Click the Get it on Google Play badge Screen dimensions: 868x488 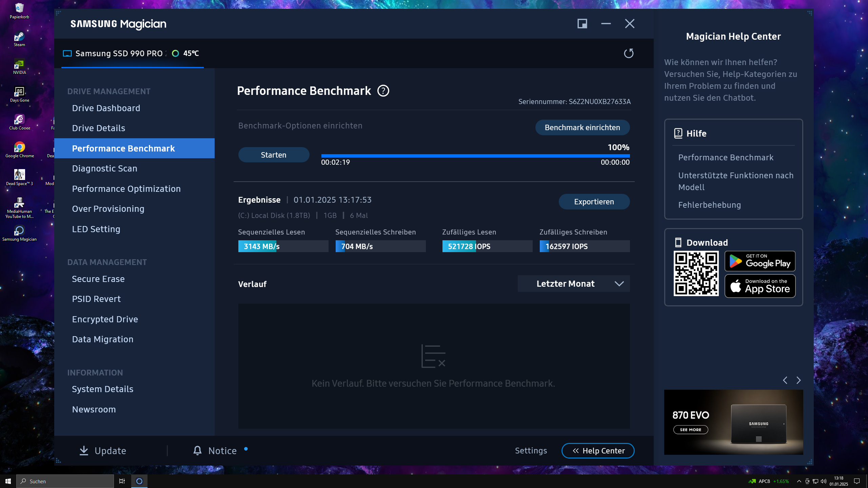pyautogui.click(x=759, y=261)
